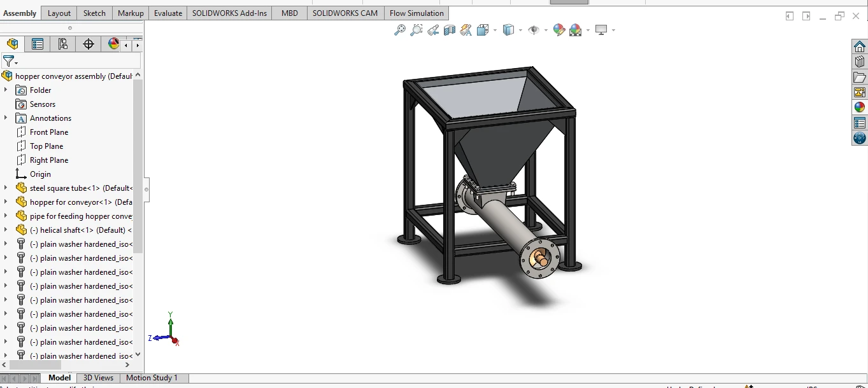Open the DimXpertManager crosshair tab
This screenshot has width=868, height=388.
click(89, 44)
